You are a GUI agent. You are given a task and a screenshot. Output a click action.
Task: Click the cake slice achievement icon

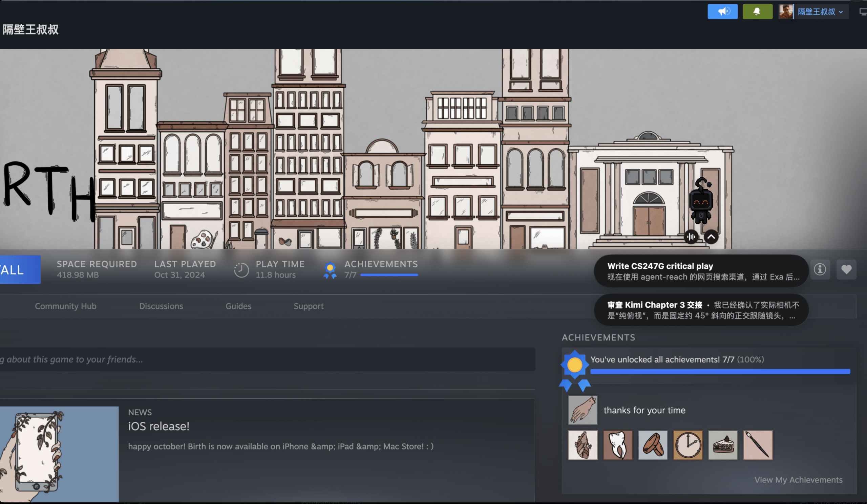pyautogui.click(x=723, y=445)
